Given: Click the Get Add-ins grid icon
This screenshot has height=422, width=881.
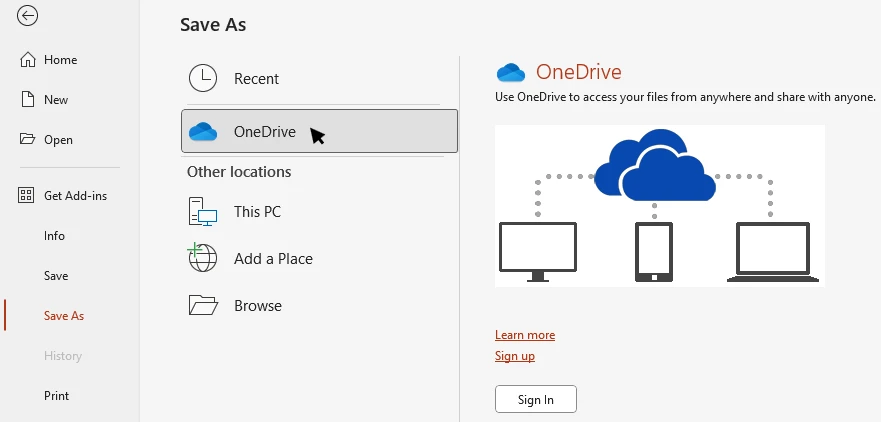Looking at the screenshot, I should [26, 196].
